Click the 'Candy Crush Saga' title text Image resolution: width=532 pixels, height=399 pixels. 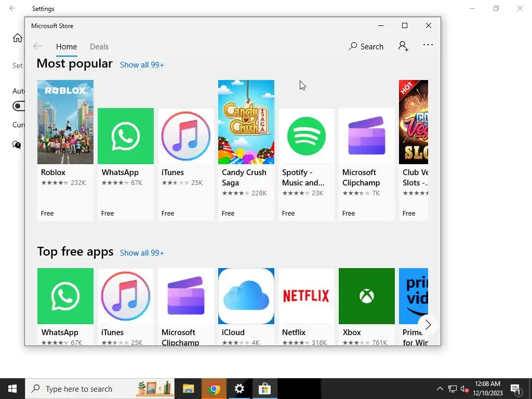coord(244,178)
